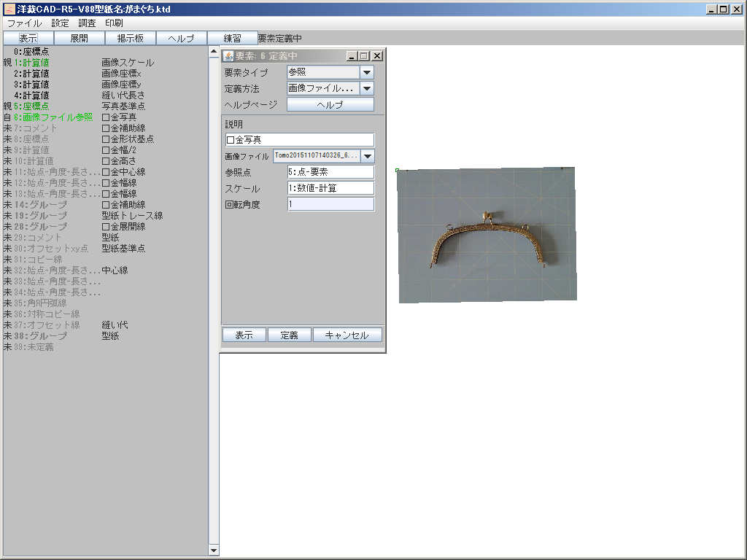Click the app icon in the main title bar
This screenshot has height=560, width=747.
(x=9, y=9)
